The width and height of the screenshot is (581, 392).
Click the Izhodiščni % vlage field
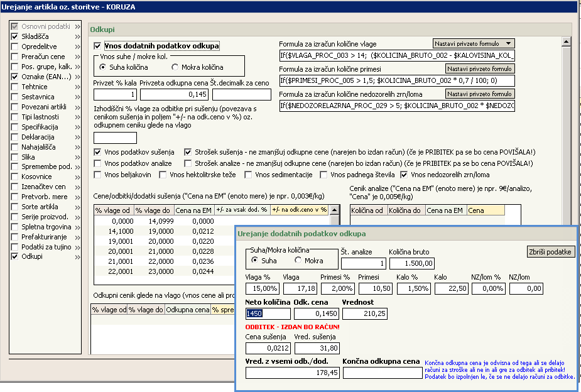(115, 138)
